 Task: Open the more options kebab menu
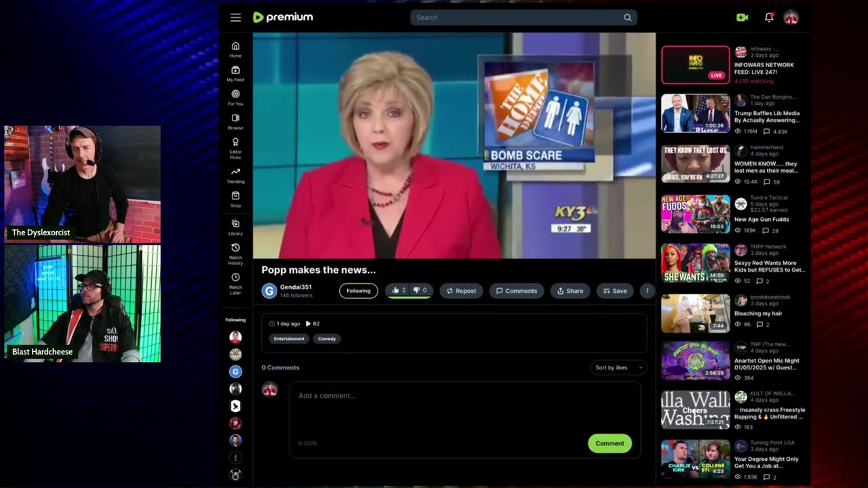[647, 291]
